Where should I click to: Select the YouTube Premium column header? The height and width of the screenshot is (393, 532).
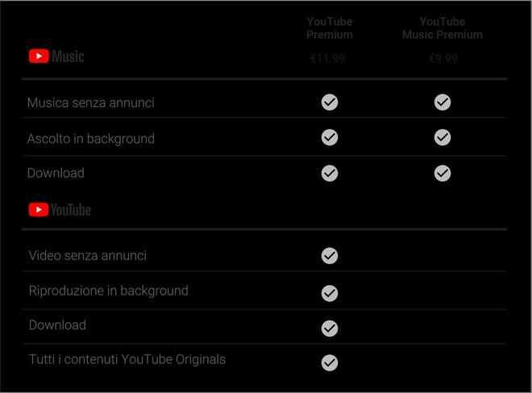point(330,28)
